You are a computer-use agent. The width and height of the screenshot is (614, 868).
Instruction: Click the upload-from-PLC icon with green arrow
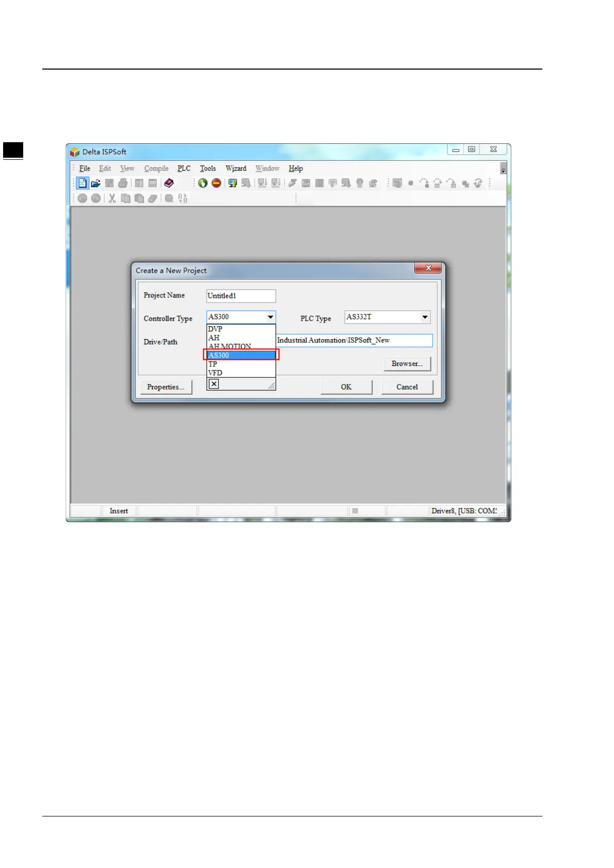(233, 183)
